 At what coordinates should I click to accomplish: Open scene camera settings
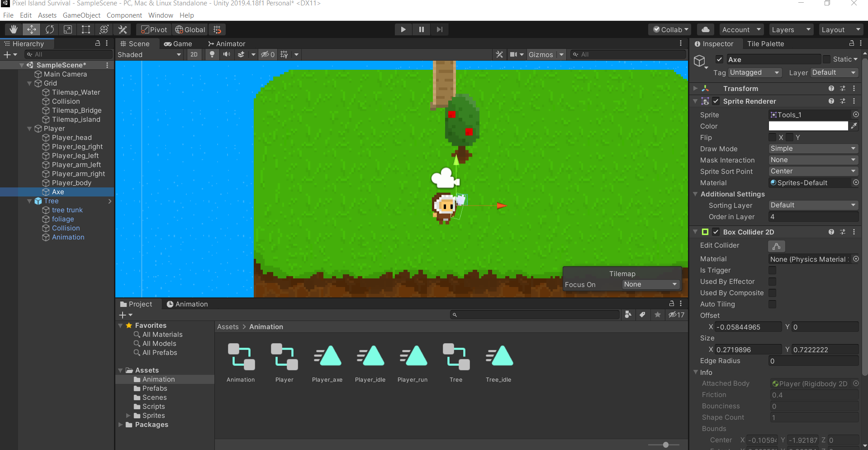(517, 54)
